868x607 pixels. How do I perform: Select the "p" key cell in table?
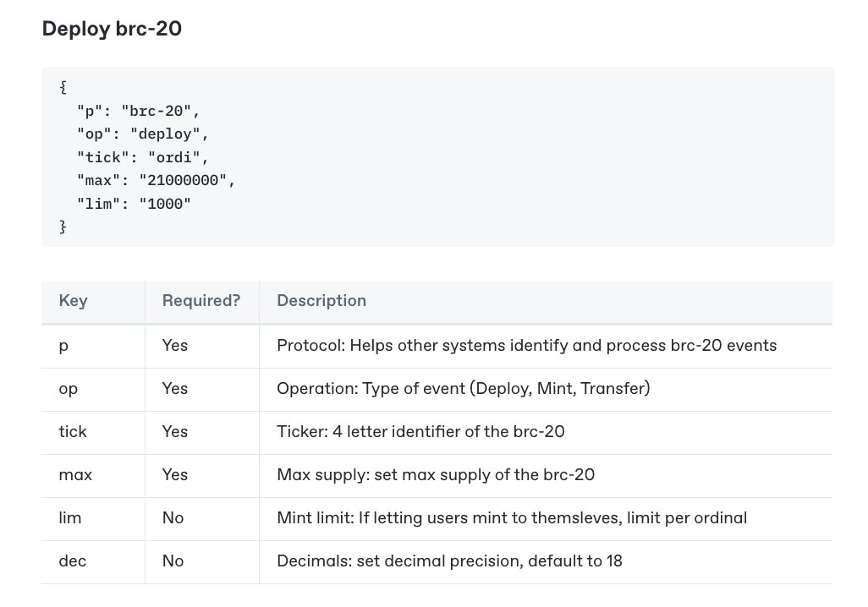(63, 346)
